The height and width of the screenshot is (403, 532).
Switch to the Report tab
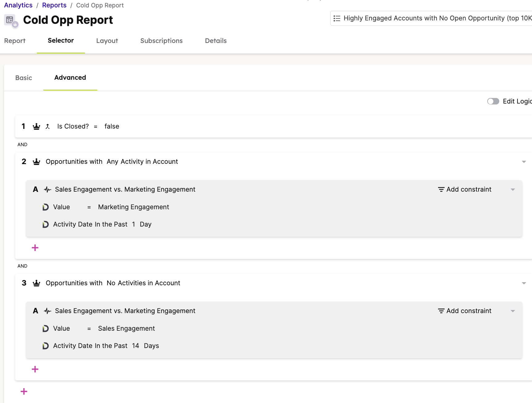15,41
